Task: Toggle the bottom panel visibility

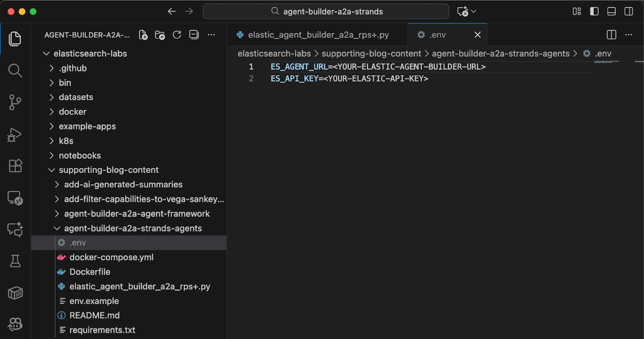Action: tap(611, 11)
